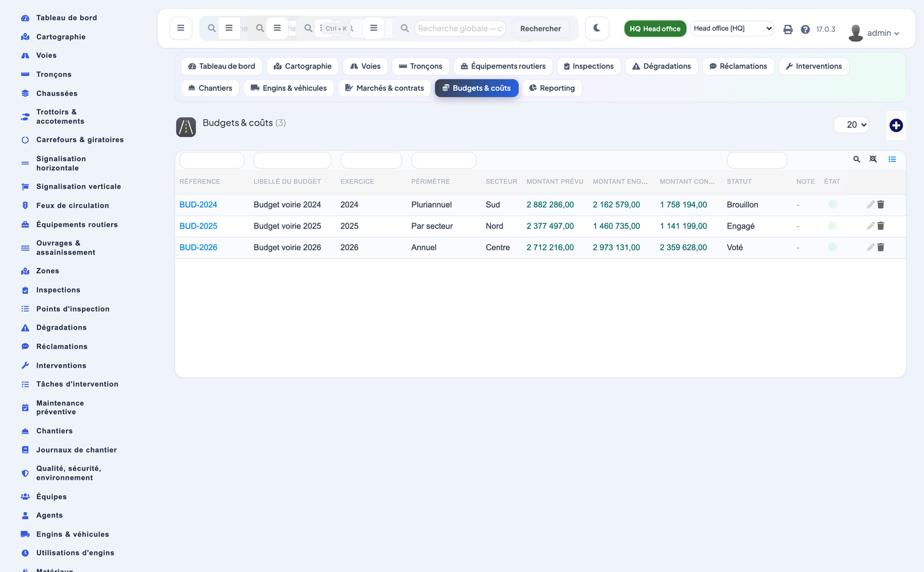Viewport: 924px width, 572px height.
Task: Open Trottoirs & accotements in the sidebar
Action: (60, 116)
